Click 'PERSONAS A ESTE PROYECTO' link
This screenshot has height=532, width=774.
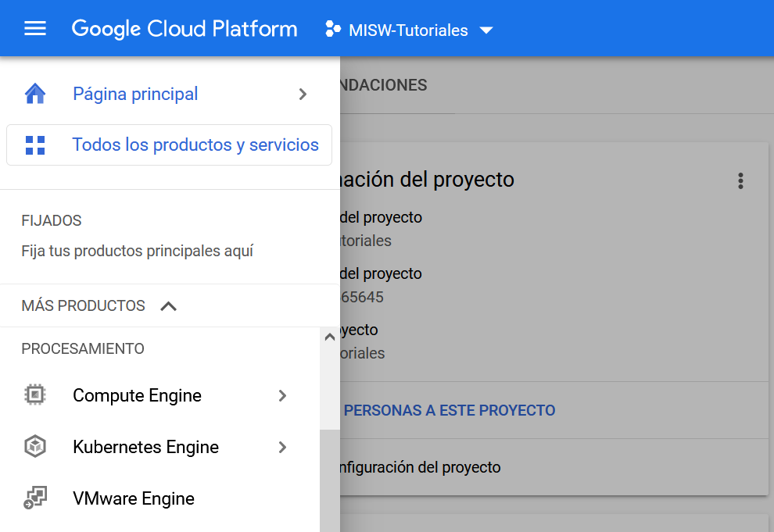pos(450,410)
